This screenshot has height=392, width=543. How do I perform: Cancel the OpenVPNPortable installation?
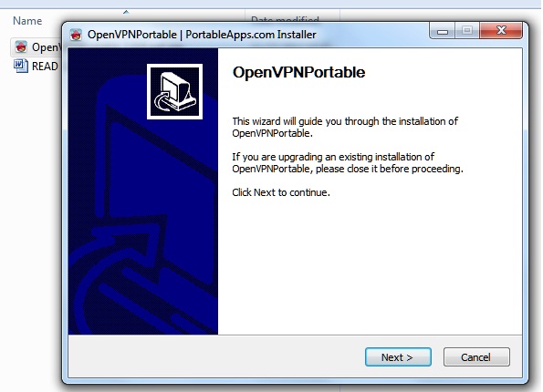click(x=476, y=356)
